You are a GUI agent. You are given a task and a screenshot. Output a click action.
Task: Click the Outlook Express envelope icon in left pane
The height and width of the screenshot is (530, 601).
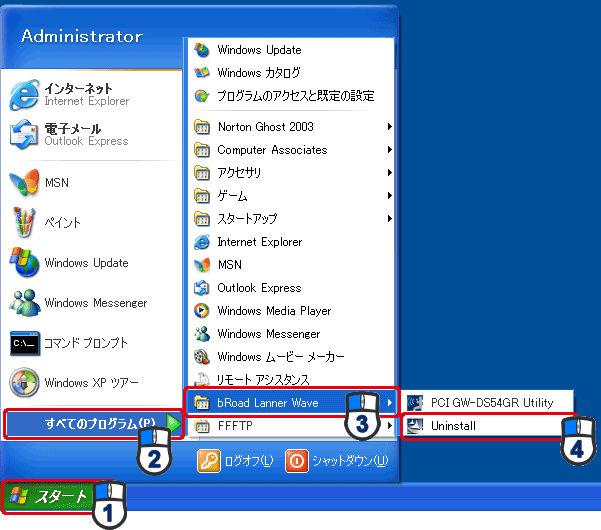(x=24, y=134)
